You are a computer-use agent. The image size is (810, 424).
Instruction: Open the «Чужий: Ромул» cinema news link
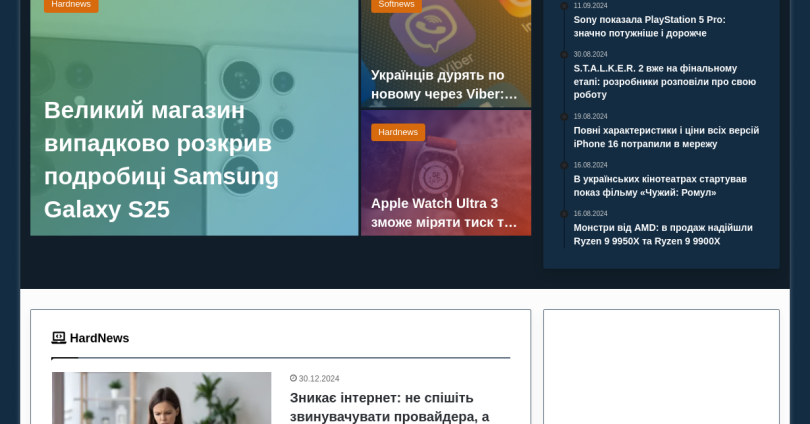coord(660,185)
